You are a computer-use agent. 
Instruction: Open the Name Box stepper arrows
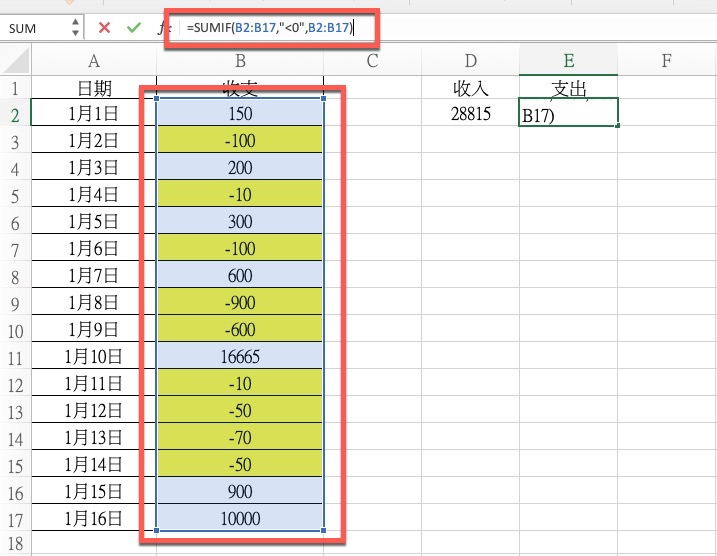75,27
